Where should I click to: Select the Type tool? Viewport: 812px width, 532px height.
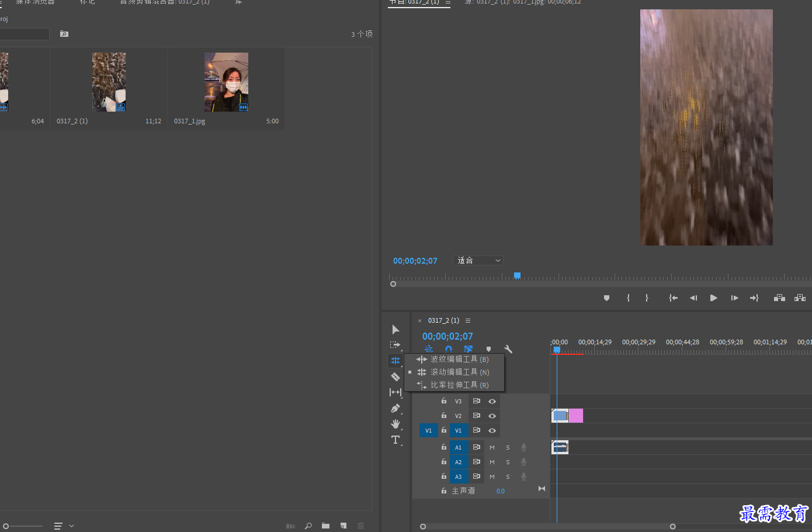pyautogui.click(x=395, y=440)
